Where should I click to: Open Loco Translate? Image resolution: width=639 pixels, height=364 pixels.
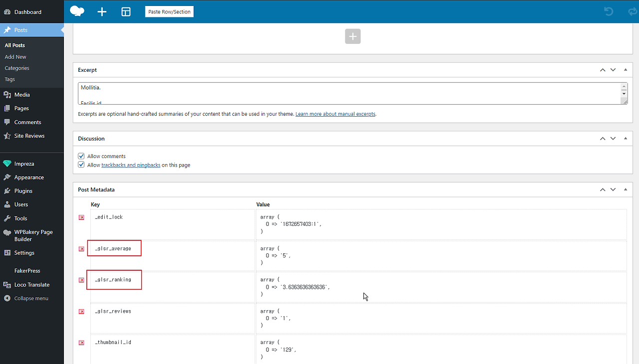coord(32,285)
